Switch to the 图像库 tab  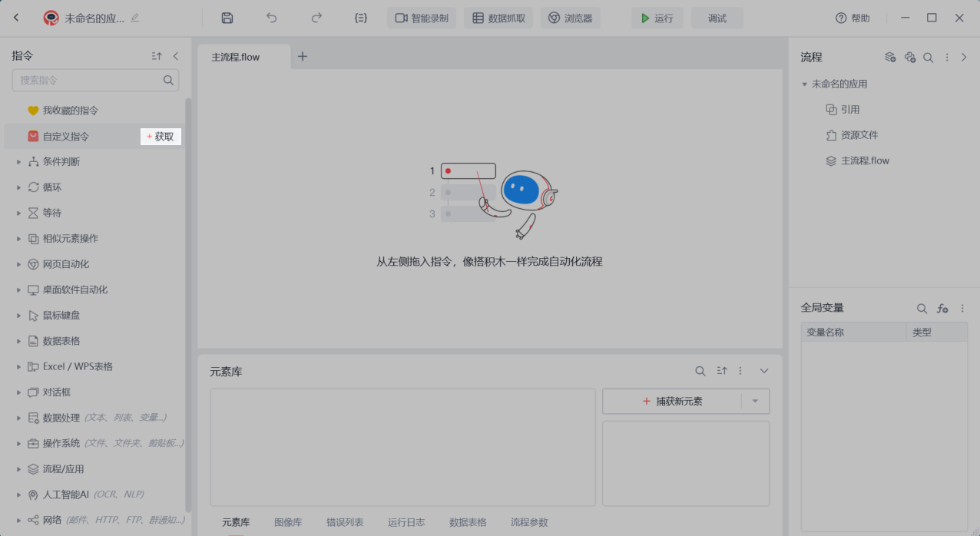click(288, 522)
